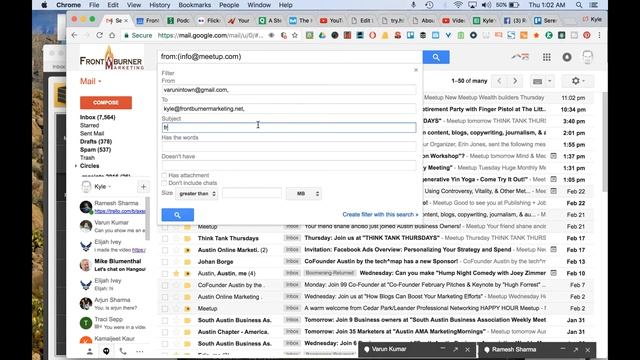The image size is (640, 360).
Task: Reload the page in Chrome
Action: (x=99, y=36)
